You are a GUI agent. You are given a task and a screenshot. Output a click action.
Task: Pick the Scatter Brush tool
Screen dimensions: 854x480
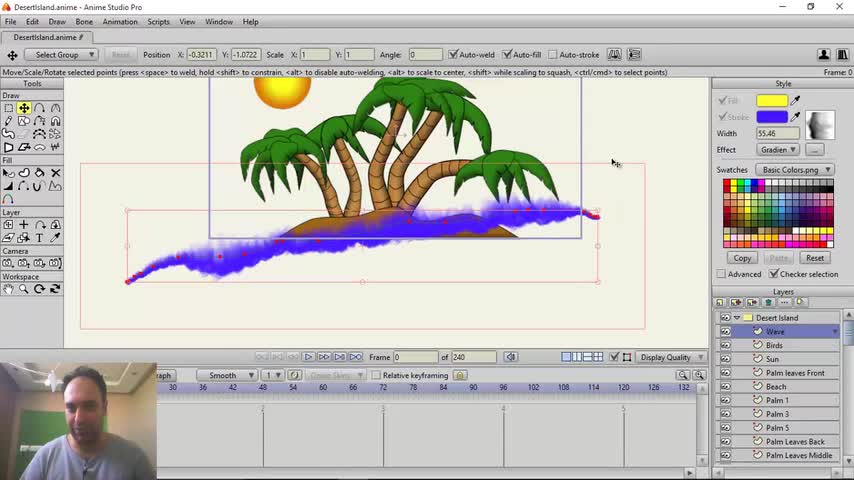pos(55,134)
